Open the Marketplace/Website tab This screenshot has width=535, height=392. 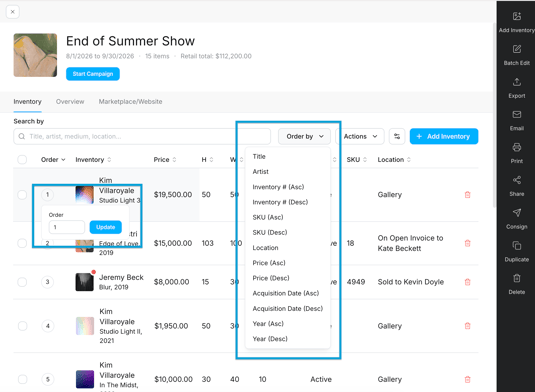[130, 102]
